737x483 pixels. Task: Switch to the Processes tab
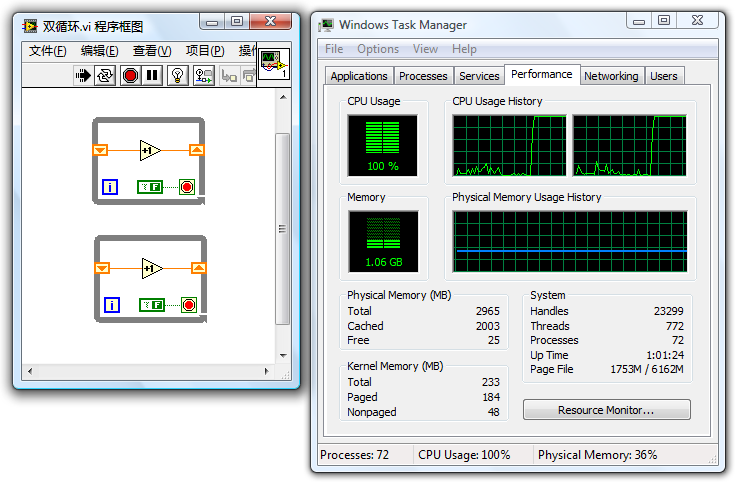(423, 76)
